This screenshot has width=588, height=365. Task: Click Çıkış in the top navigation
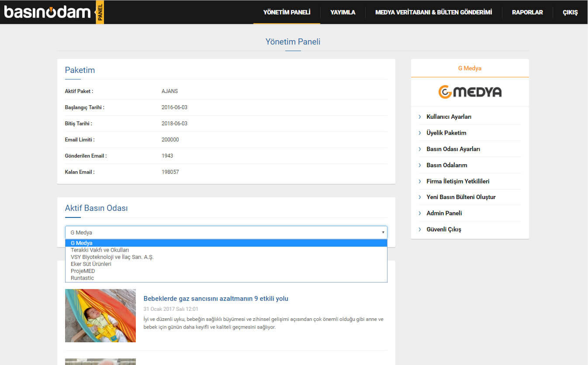point(570,12)
